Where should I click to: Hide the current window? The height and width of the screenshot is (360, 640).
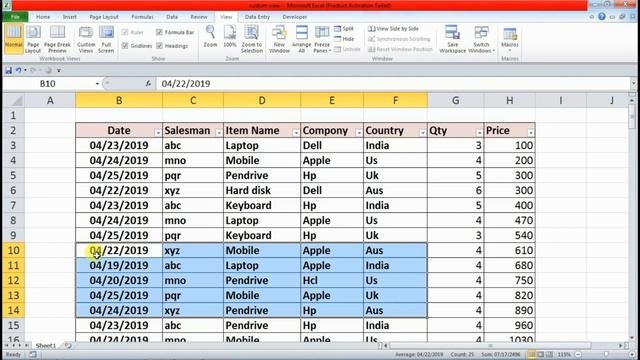344,39
